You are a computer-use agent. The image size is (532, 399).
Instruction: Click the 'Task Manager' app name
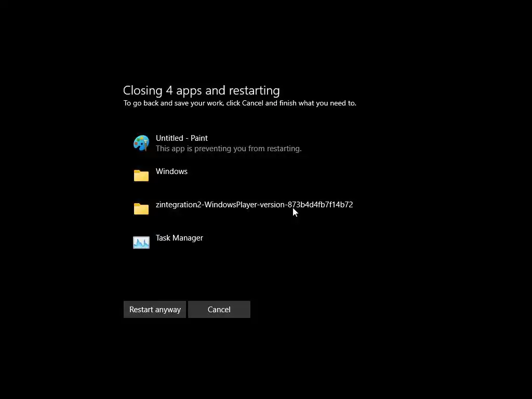coord(179,238)
